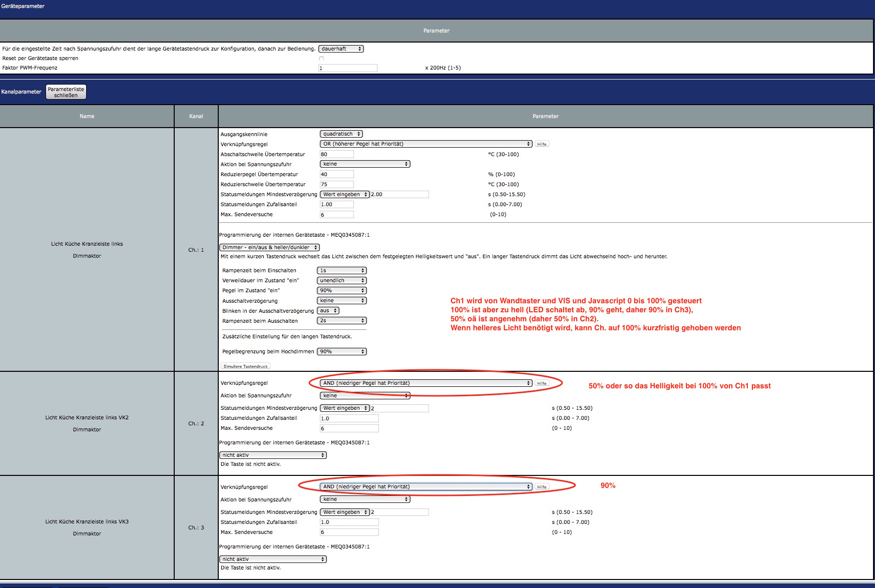Image resolution: width=875 pixels, height=588 pixels.
Task: Open Ch. 2 'Aktion bei Spannungszufuhr' dropdown
Action: (365, 395)
